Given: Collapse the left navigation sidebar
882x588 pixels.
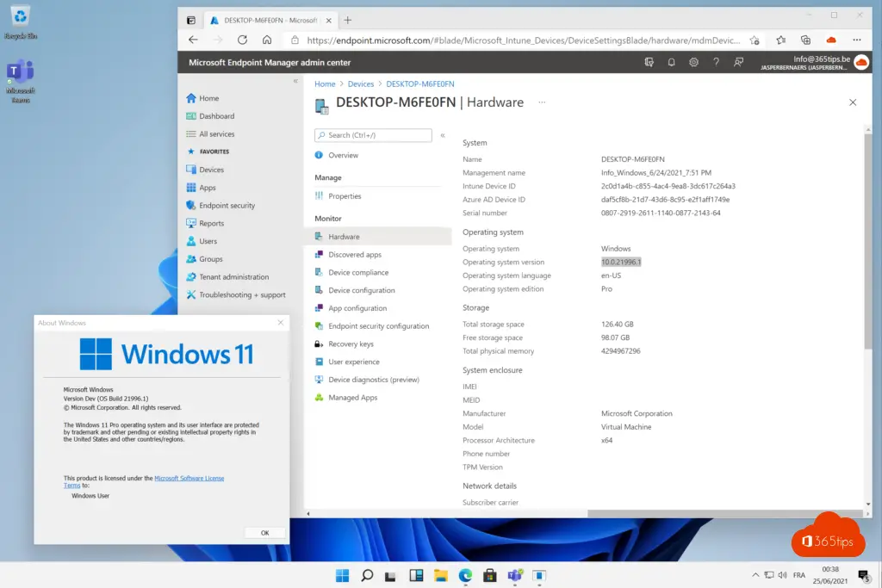Looking at the screenshot, I should tap(295, 81).
